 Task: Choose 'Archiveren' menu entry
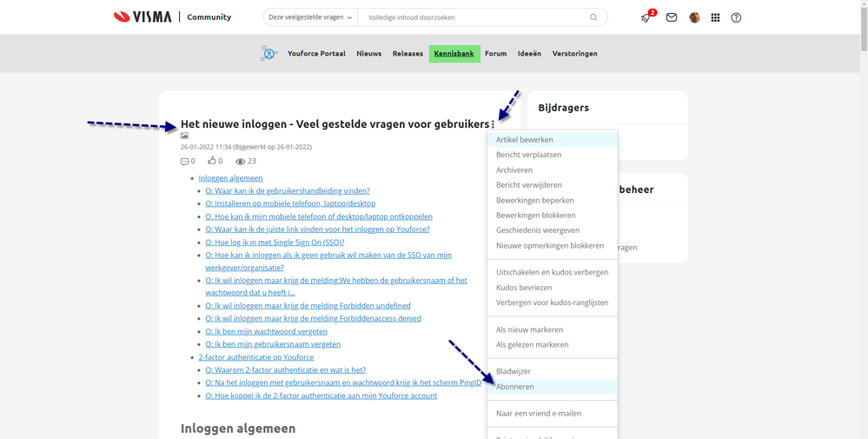(553, 170)
